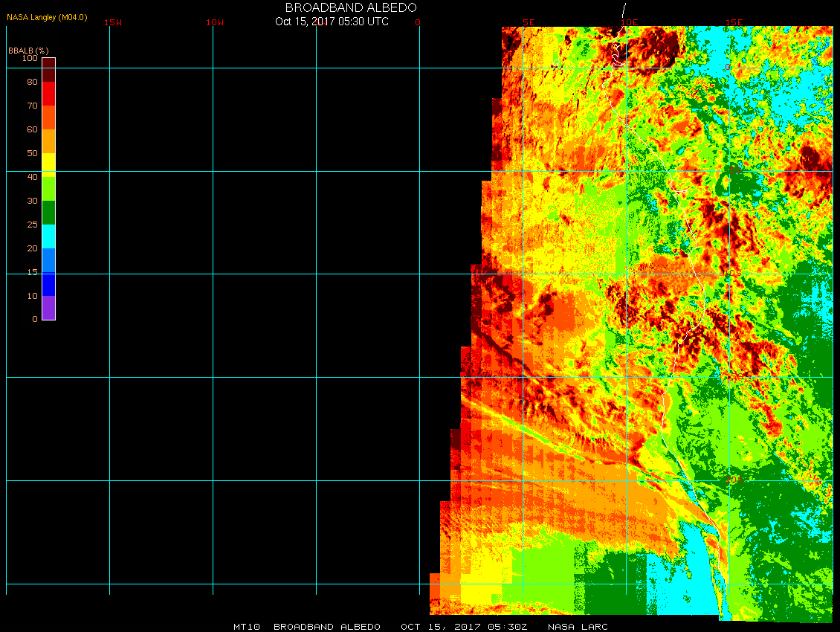
Task: Choose the solid orange legend swatch
Action: (x=48, y=141)
